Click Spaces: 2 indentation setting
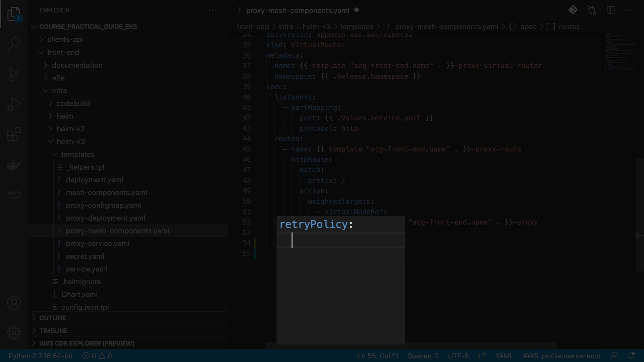 pos(423,356)
